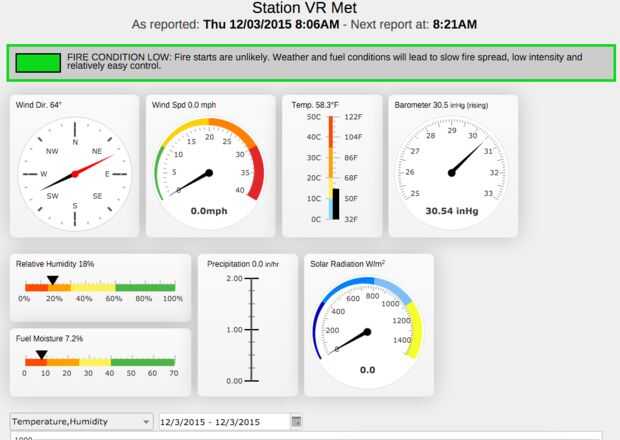Image resolution: width=620 pixels, height=440 pixels.
Task: Click the 'Temp. 58.3°F' label
Action: (x=315, y=105)
